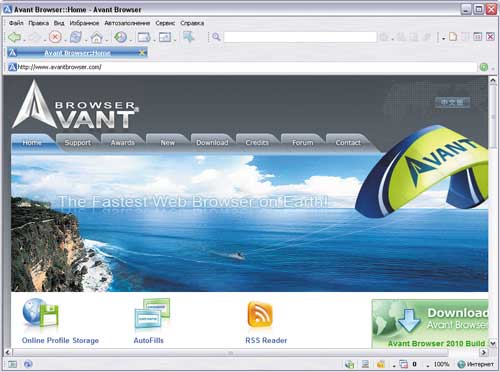The height and width of the screenshot is (372, 500).
Task: Click the full-screen view toolbar icon
Action: pyautogui.click(x=165, y=37)
